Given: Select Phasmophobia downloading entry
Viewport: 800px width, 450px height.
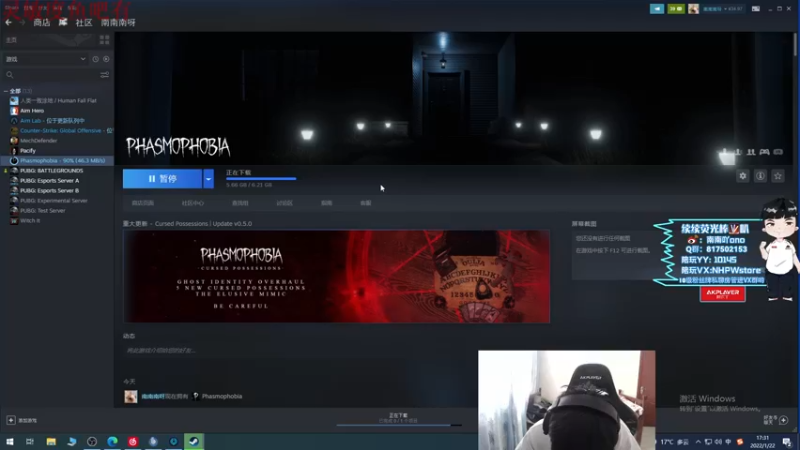Looking at the screenshot, I should pos(57,160).
